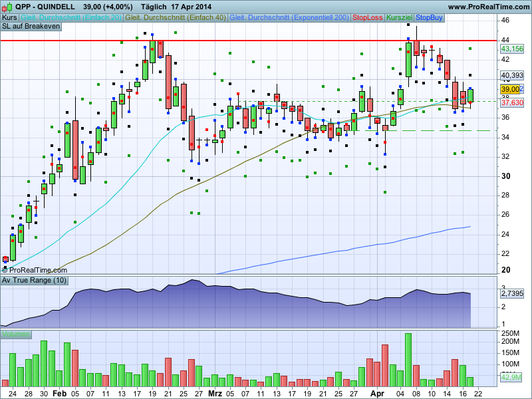The width and height of the screenshot is (532, 399).
Task: Click the red 37,630 price tag
Action: coord(512,102)
